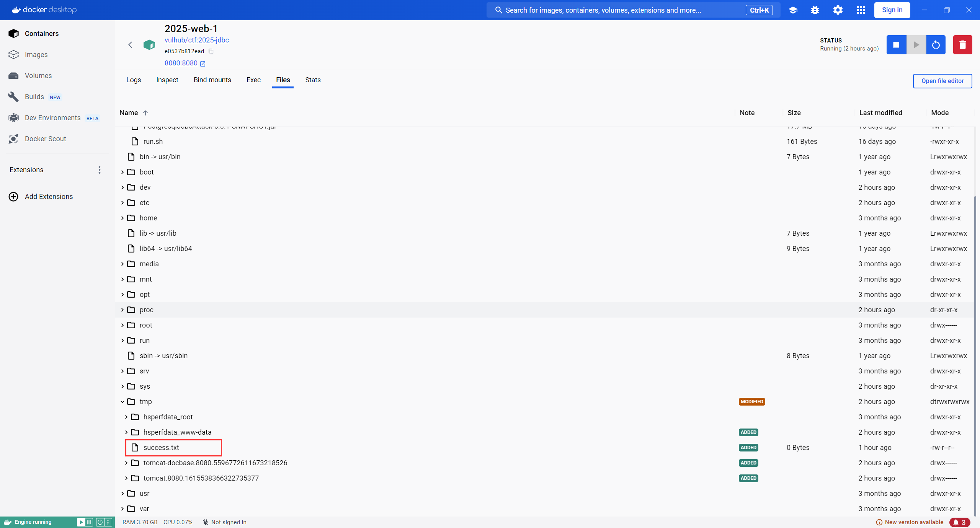The width and height of the screenshot is (980, 528).
Task: Switch to the Logs tab
Action: click(134, 80)
